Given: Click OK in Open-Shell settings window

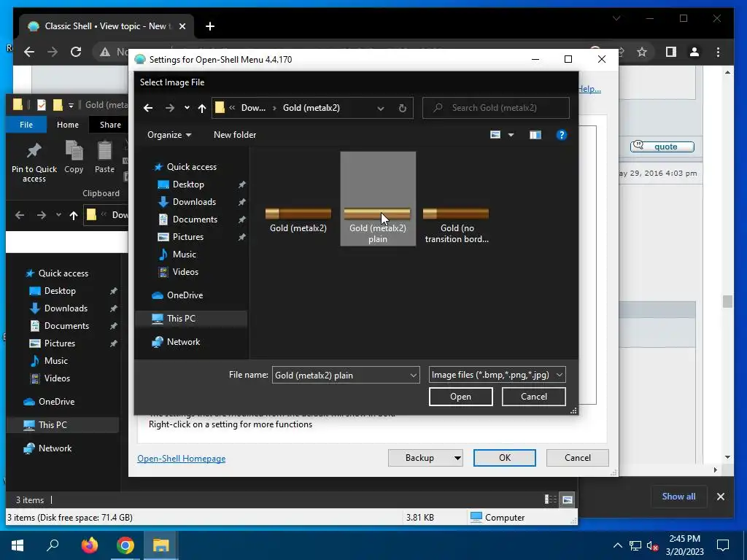Looking at the screenshot, I should point(505,458).
